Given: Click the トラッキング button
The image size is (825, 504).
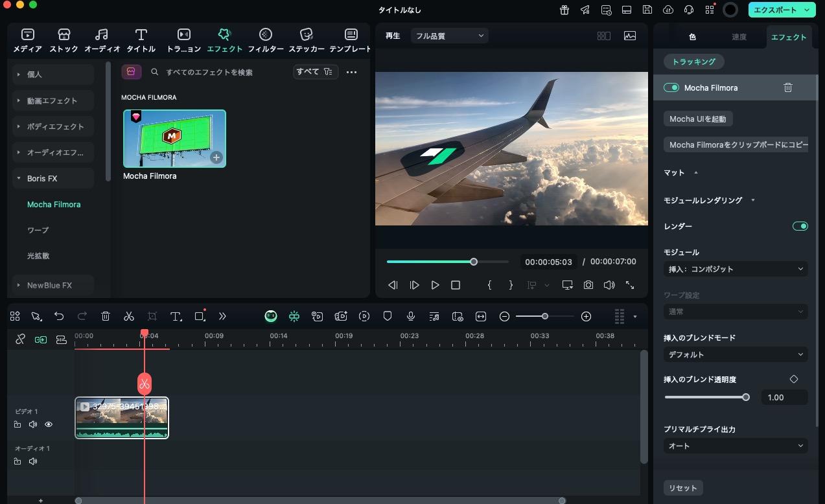Looking at the screenshot, I should (694, 62).
